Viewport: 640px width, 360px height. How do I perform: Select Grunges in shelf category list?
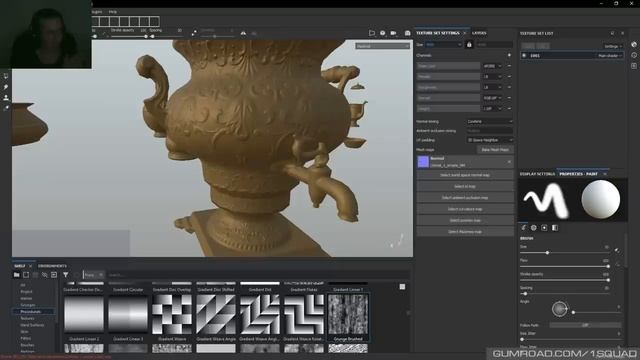(27, 305)
